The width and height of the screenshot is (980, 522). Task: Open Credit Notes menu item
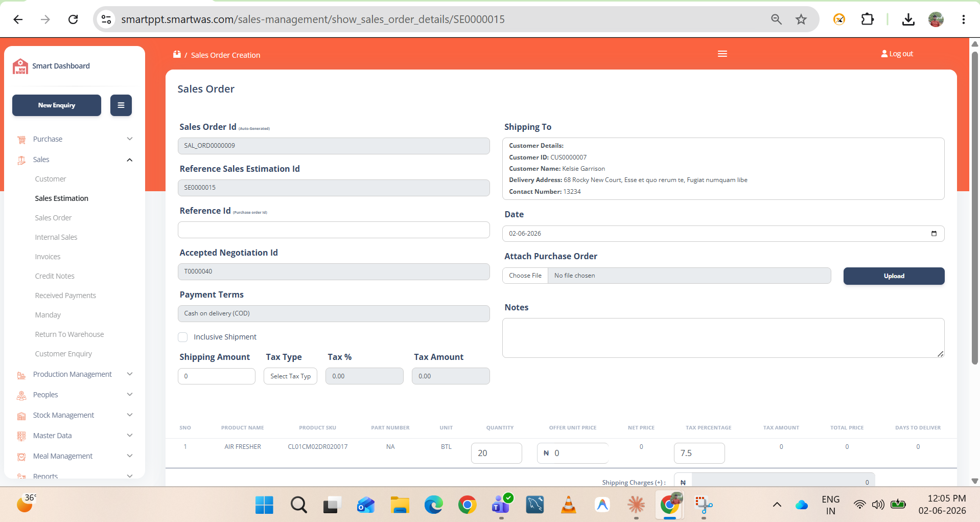(x=55, y=276)
